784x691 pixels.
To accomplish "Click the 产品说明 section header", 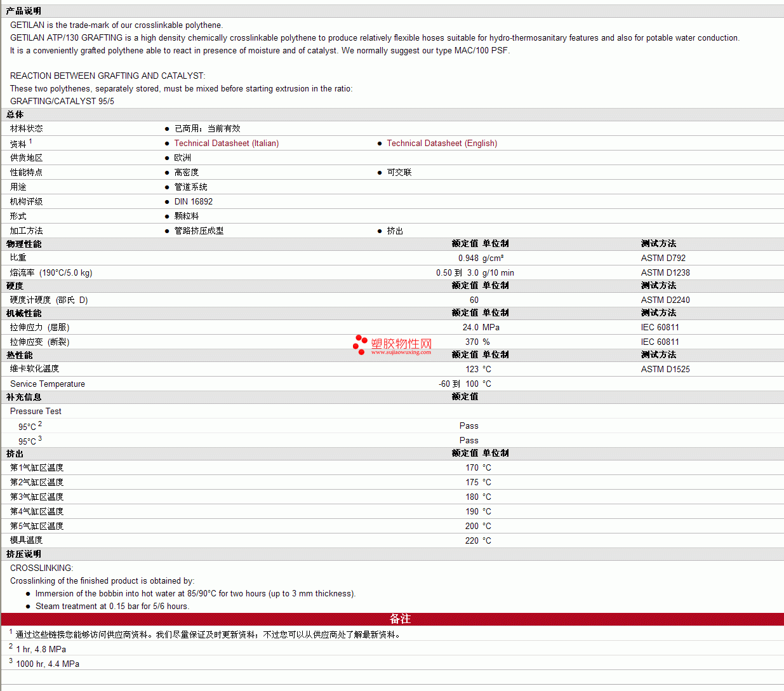I will 23,11.
